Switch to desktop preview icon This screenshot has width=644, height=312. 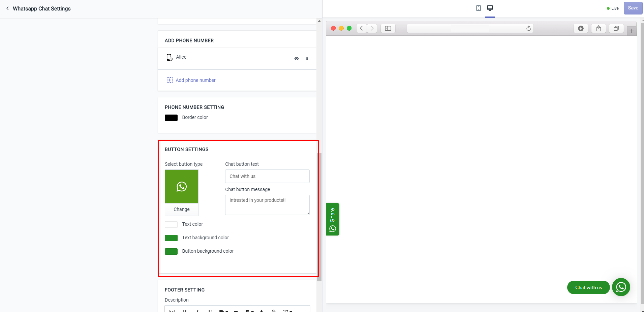point(490,8)
